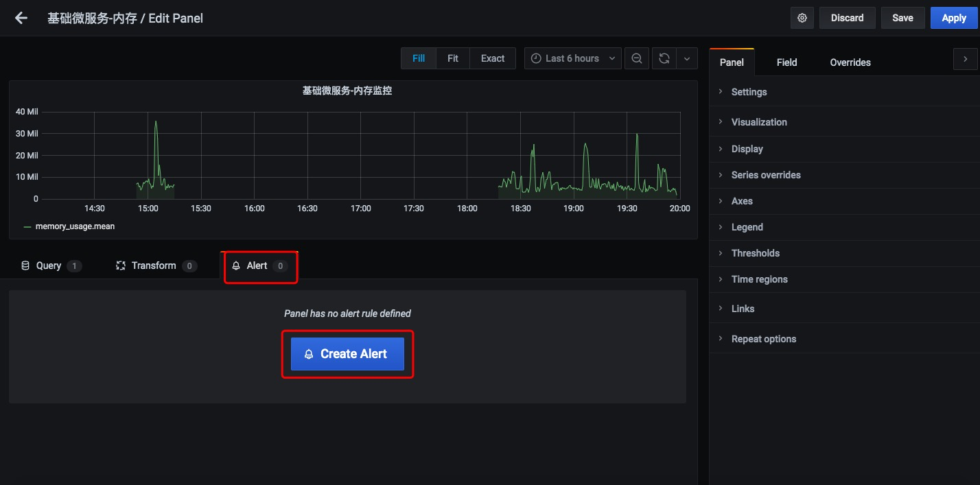The height and width of the screenshot is (485, 980).
Task: Select the Fit display mode
Action: 453,58
